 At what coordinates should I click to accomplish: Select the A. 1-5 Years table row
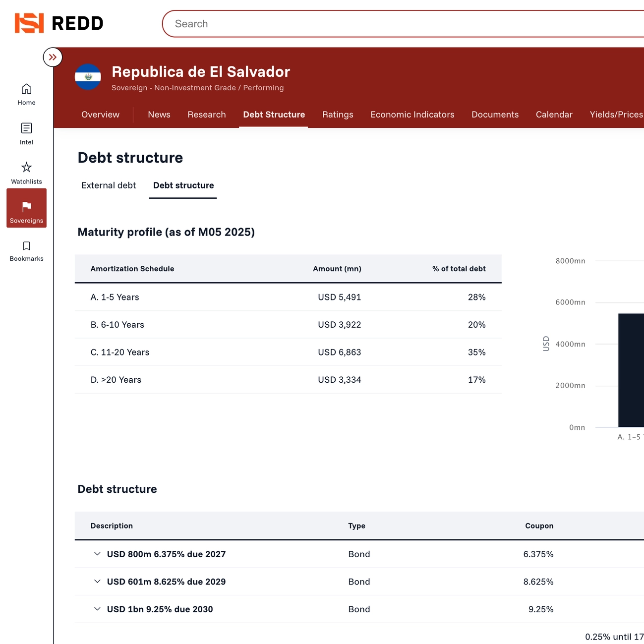tap(288, 297)
